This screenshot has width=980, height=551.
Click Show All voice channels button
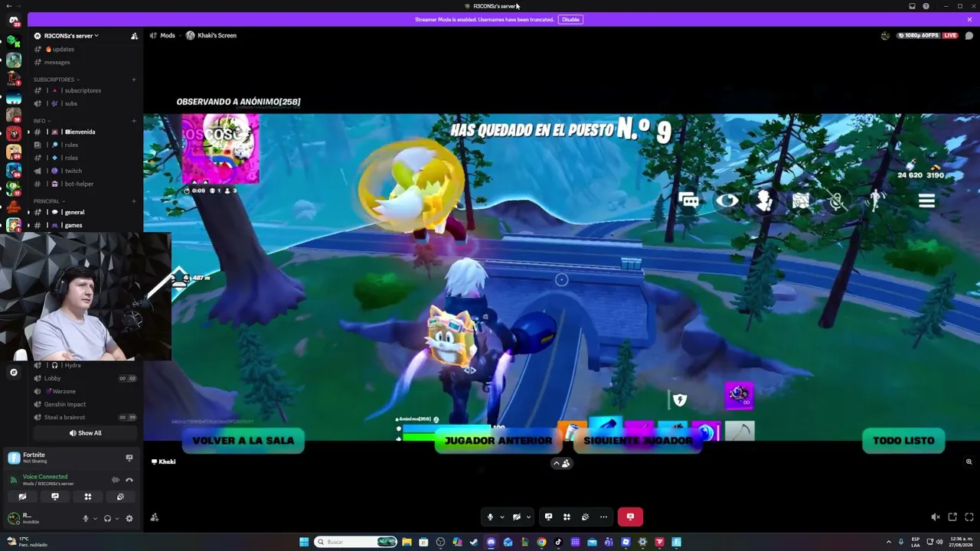86,433
